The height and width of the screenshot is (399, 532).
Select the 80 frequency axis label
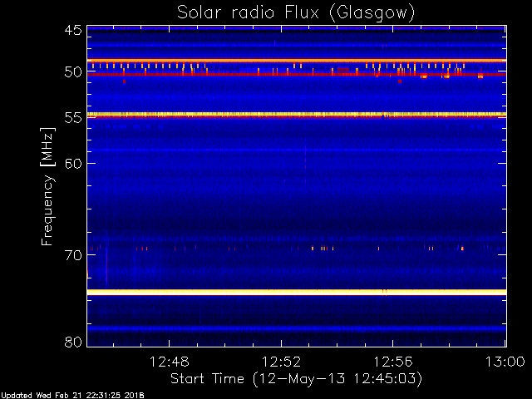pyautogui.click(x=73, y=342)
